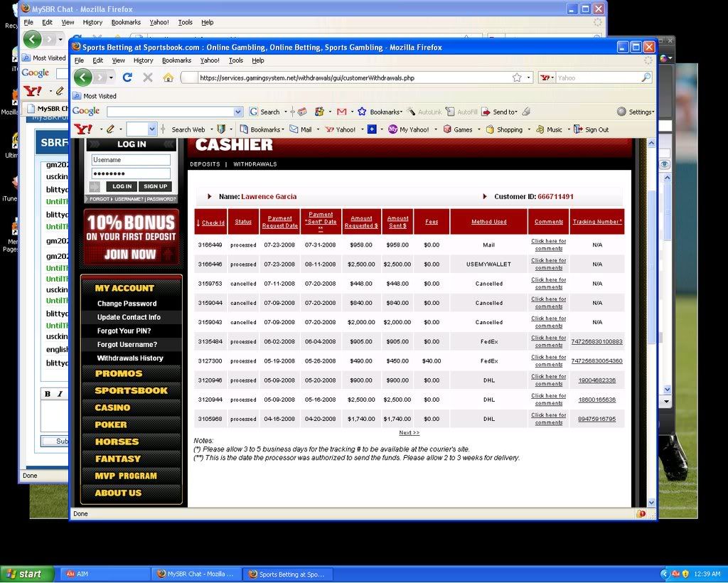
Task: Click the SIGN UP button
Action: coord(155,186)
